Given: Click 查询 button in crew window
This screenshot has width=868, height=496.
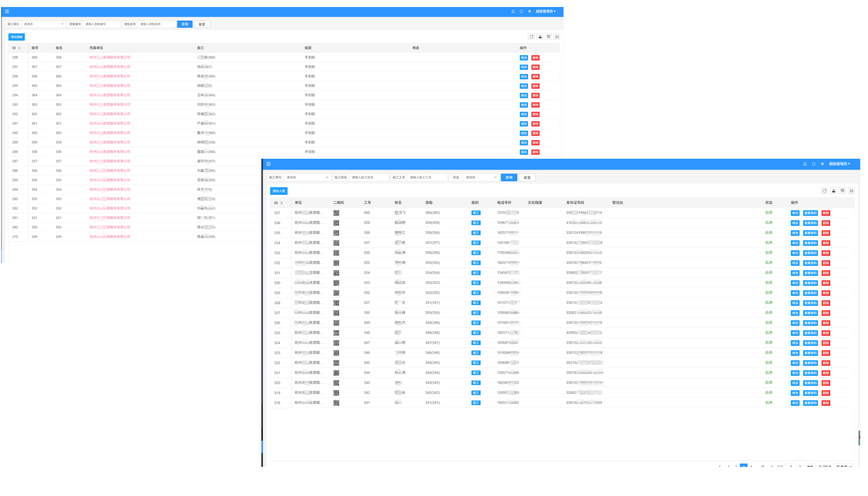Looking at the screenshot, I should pyautogui.click(x=509, y=177).
